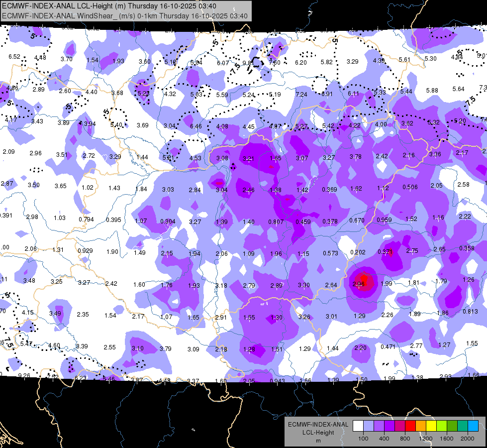Click the yellow legend swatch
This screenshot has width=487, height=448.
tap(431, 426)
